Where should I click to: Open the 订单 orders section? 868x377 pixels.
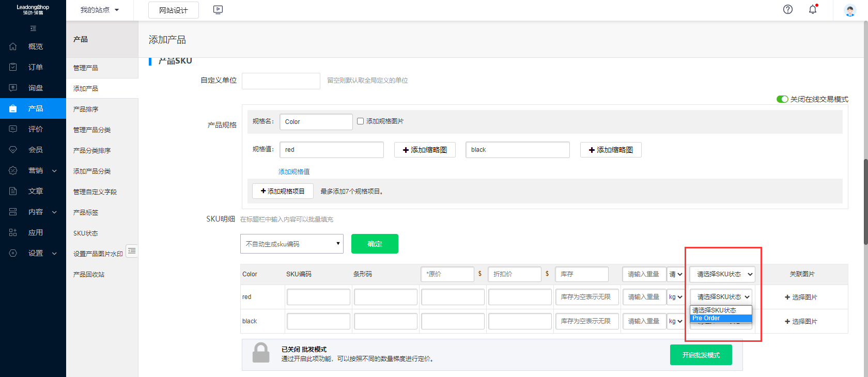[35, 67]
